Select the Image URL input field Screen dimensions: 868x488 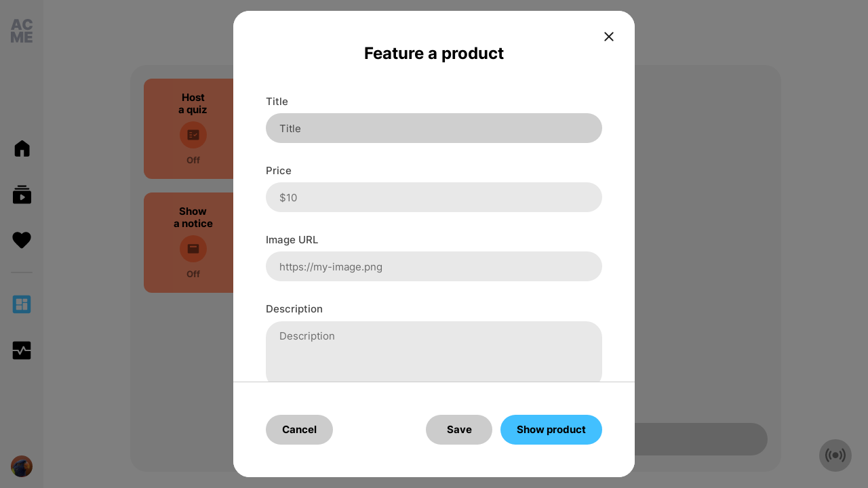[x=434, y=266]
